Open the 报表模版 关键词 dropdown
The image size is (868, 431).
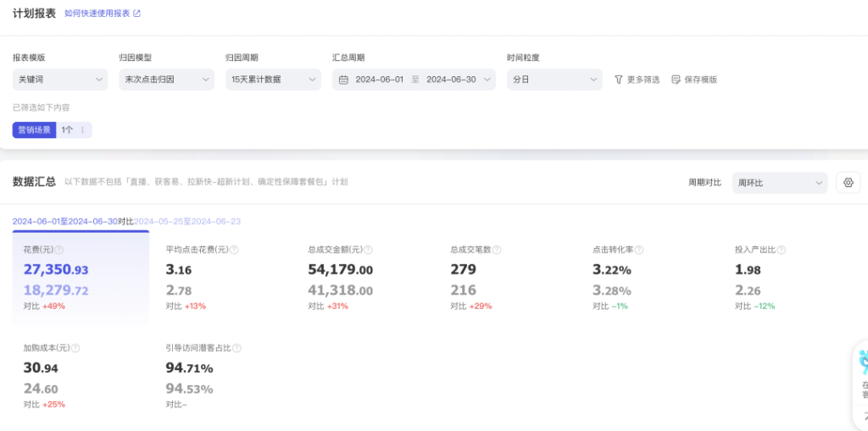60,80
